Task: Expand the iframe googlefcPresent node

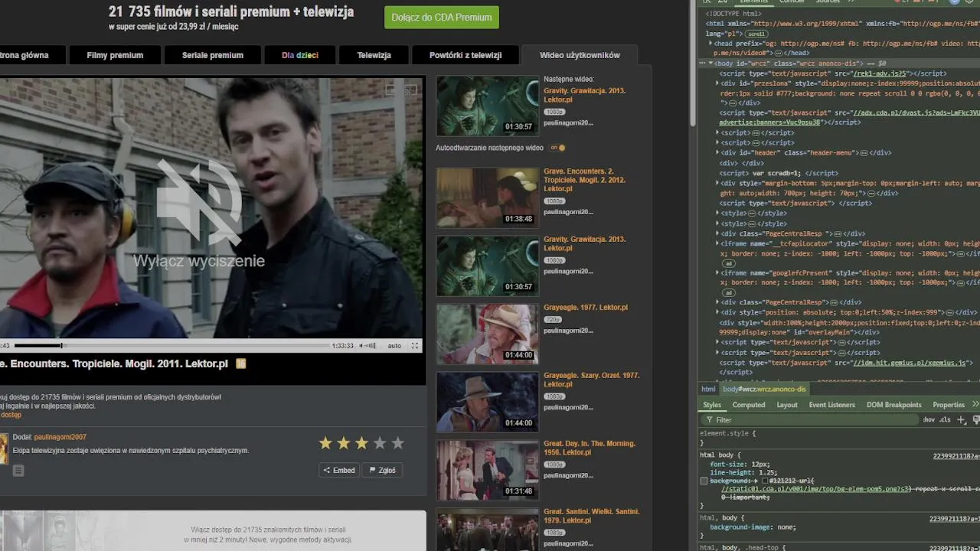Action: (x=717, y=272)
